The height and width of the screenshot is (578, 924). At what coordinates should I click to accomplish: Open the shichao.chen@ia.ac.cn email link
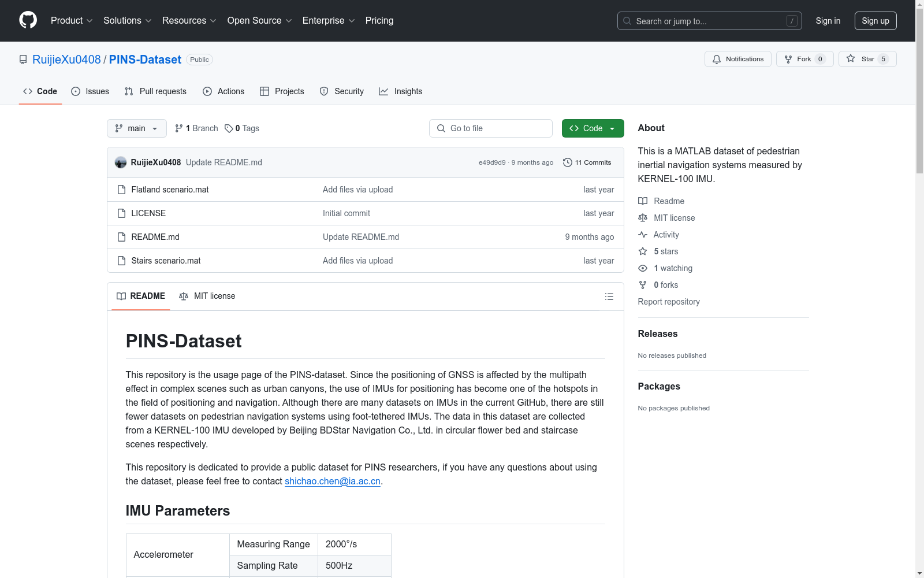tap(333, 481)
